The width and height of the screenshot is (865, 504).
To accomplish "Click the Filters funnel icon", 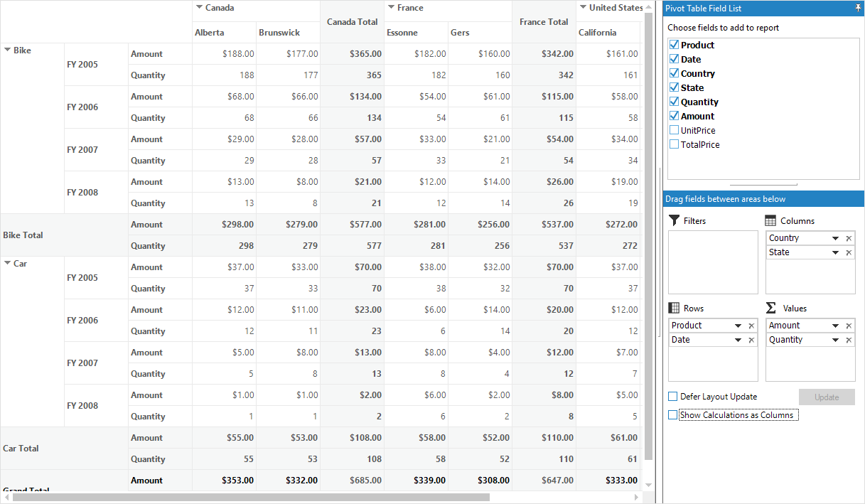I will (675, 220).
